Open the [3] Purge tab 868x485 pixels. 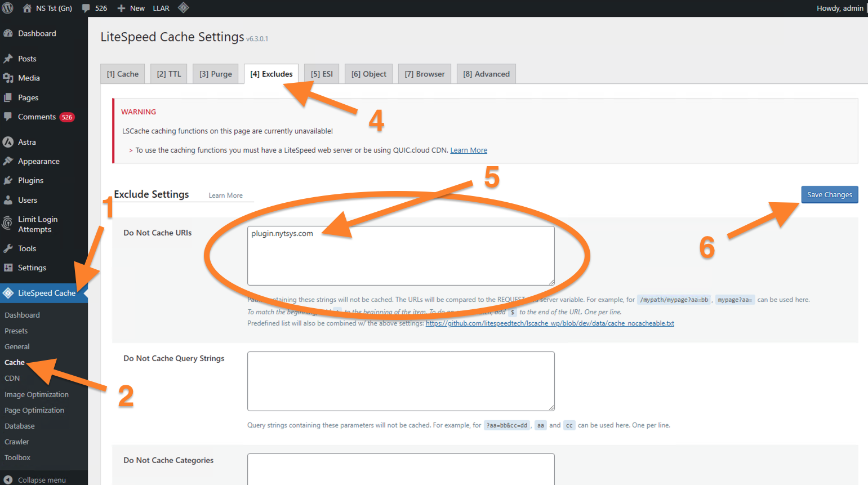pos(216,74)
